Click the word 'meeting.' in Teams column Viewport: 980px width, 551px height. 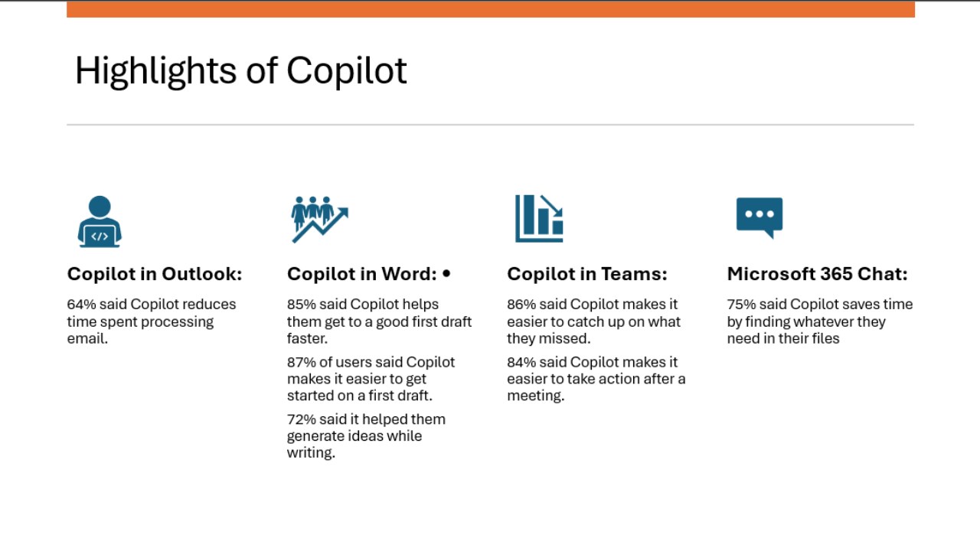click(x=535, y=396)
